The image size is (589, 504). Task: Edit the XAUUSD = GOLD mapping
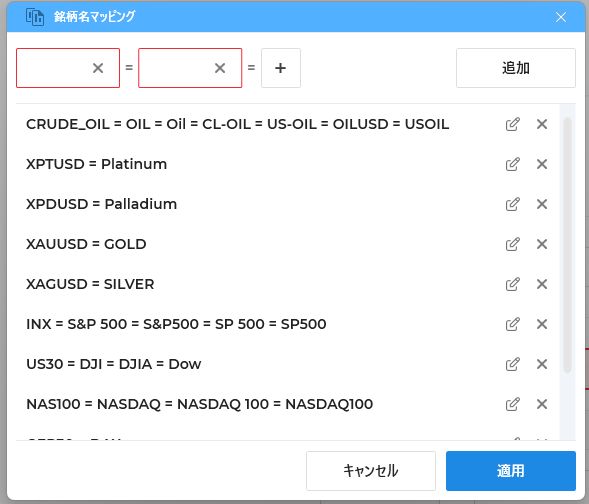click(x=512, y=244)
